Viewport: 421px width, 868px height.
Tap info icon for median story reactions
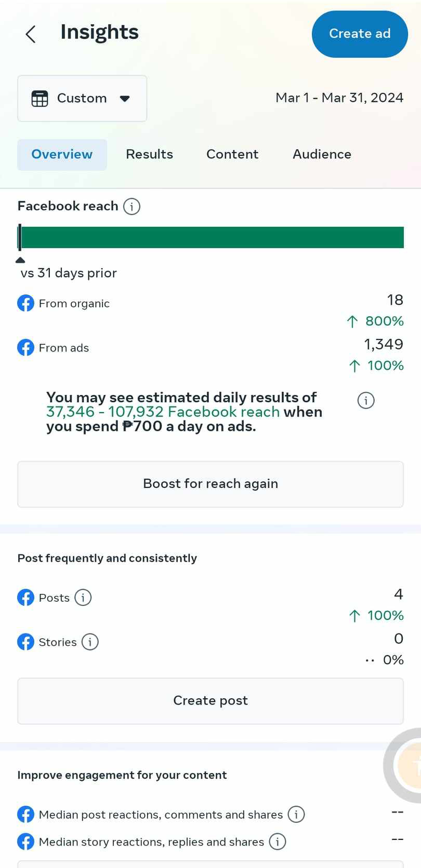point(278,842)
